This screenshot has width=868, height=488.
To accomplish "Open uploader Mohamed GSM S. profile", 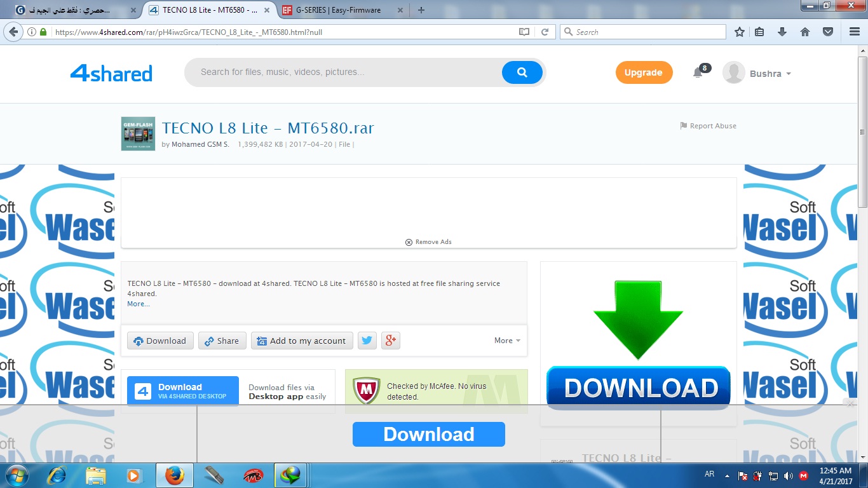I will coord(200,144).
